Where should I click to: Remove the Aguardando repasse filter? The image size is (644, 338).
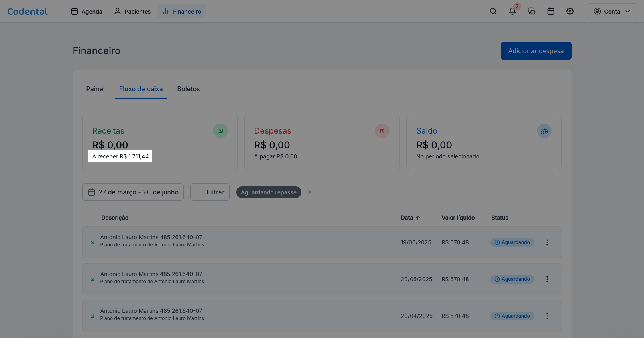(x=310, y=192)
